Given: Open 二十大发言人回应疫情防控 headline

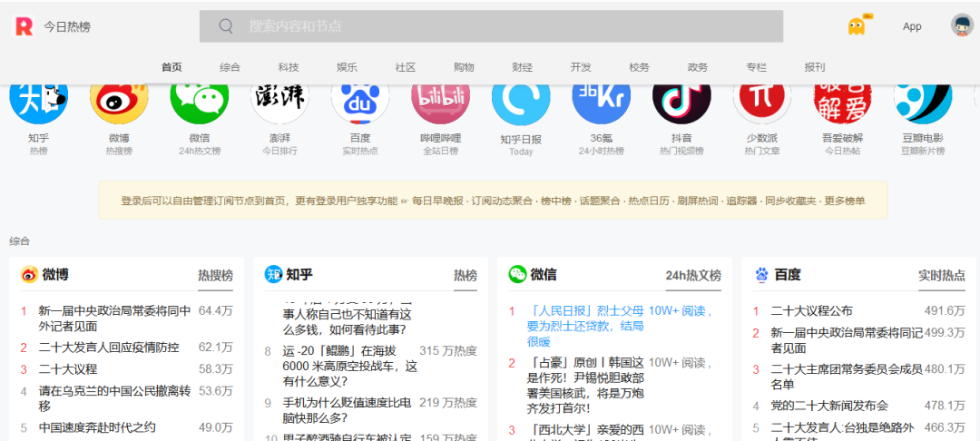Looking at the screenshot, I should (109, 348).
